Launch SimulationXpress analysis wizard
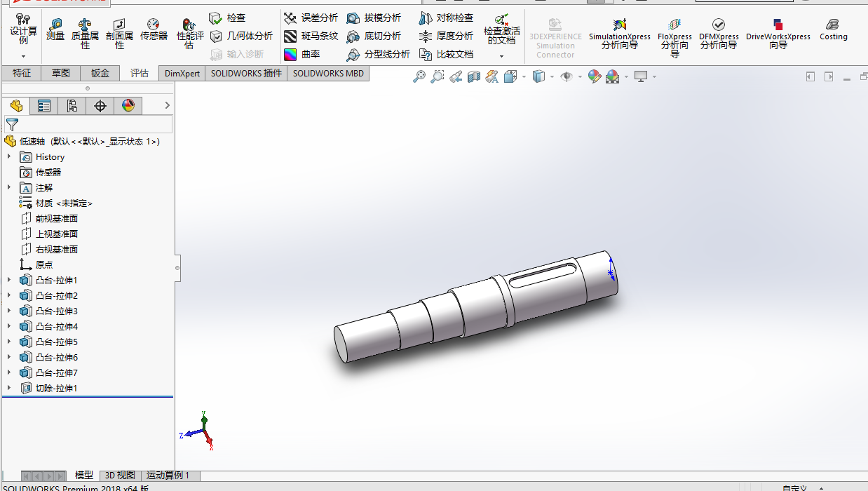Viewport: 868px width, 491px height. (620, 34)
